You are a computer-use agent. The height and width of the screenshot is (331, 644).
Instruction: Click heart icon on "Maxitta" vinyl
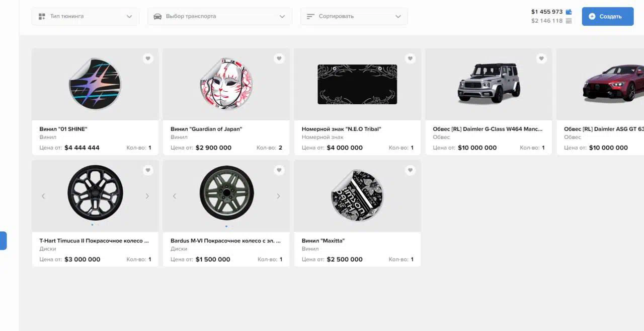(x=411, y=170)
